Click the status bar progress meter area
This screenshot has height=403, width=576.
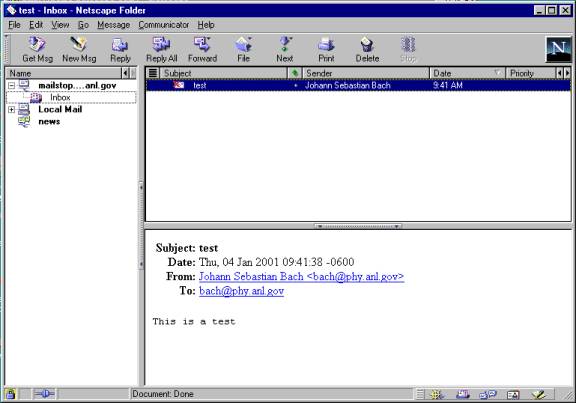(x=94, y=395)
